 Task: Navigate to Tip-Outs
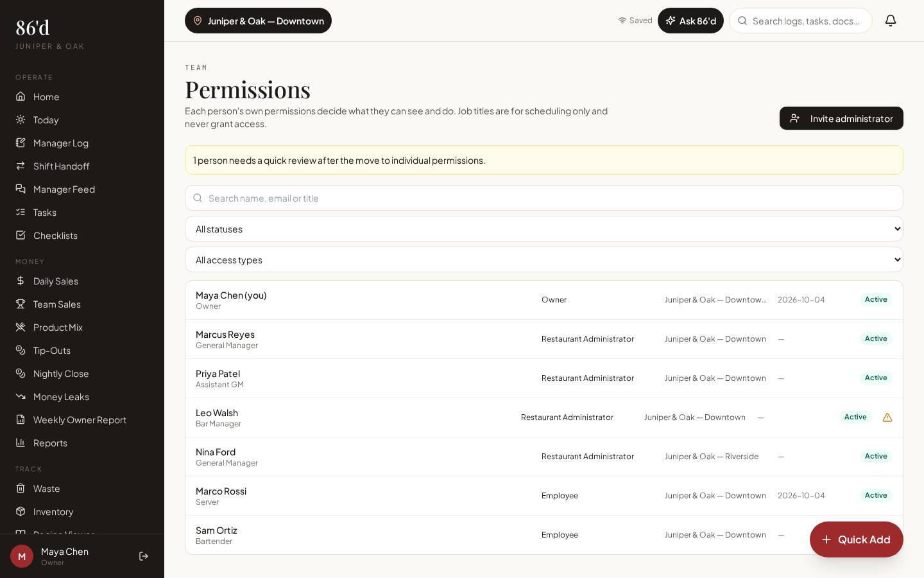click(82, 350)
